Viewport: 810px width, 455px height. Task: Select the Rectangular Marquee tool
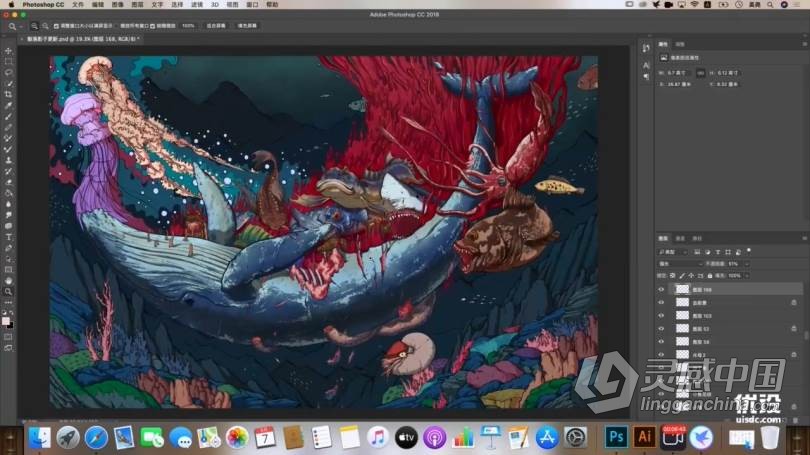pyautogui.click(x=9, y=62)
